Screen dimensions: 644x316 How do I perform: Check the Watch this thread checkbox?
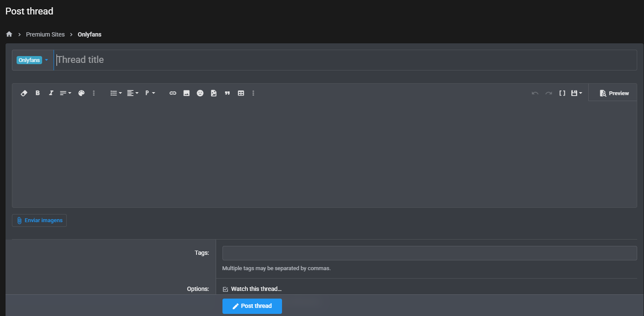[x=225, y=289]
